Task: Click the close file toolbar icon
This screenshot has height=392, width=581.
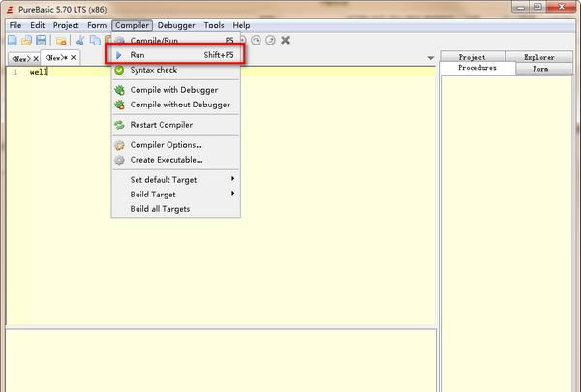Action: tap(61, 40)
